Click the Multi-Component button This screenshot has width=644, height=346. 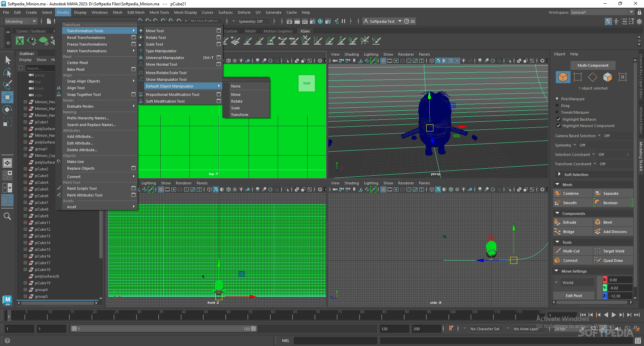point(593,65)
